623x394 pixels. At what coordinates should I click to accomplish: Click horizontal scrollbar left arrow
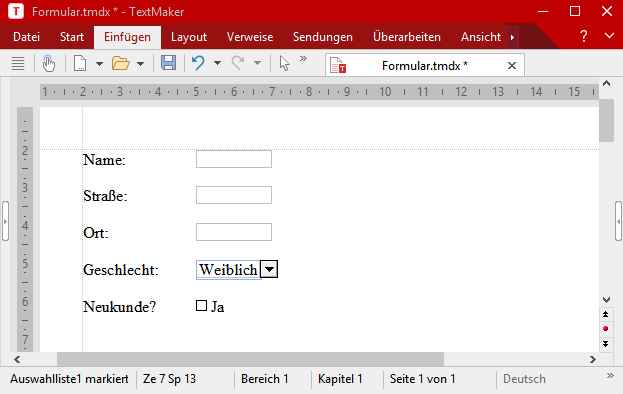[17, 359]
